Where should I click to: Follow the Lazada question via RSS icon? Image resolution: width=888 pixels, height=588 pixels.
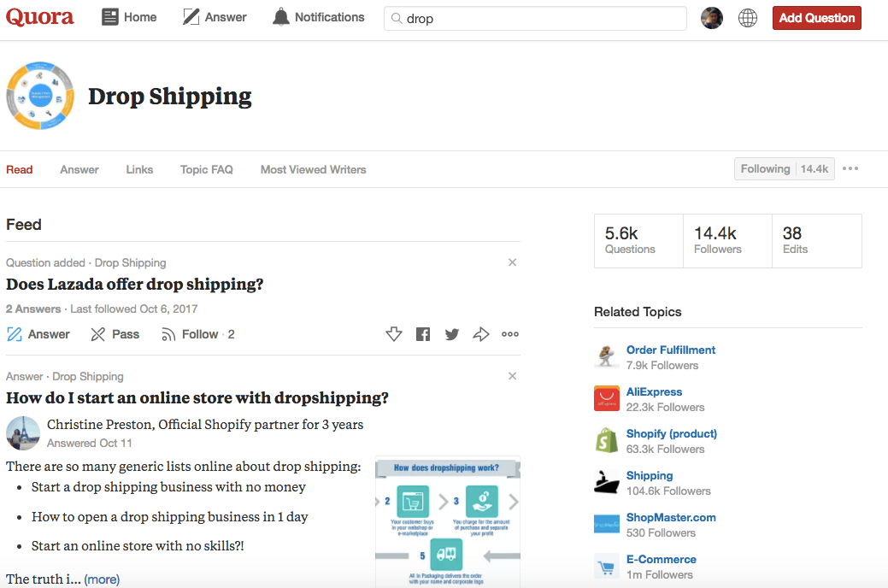coord(168,334)
